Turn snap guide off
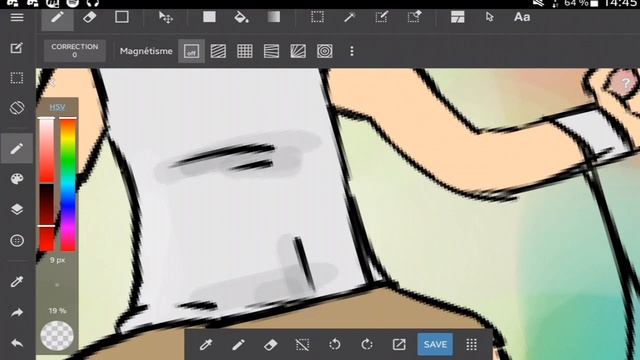This screenshot has width=640, height=360. tap(191, 51)
